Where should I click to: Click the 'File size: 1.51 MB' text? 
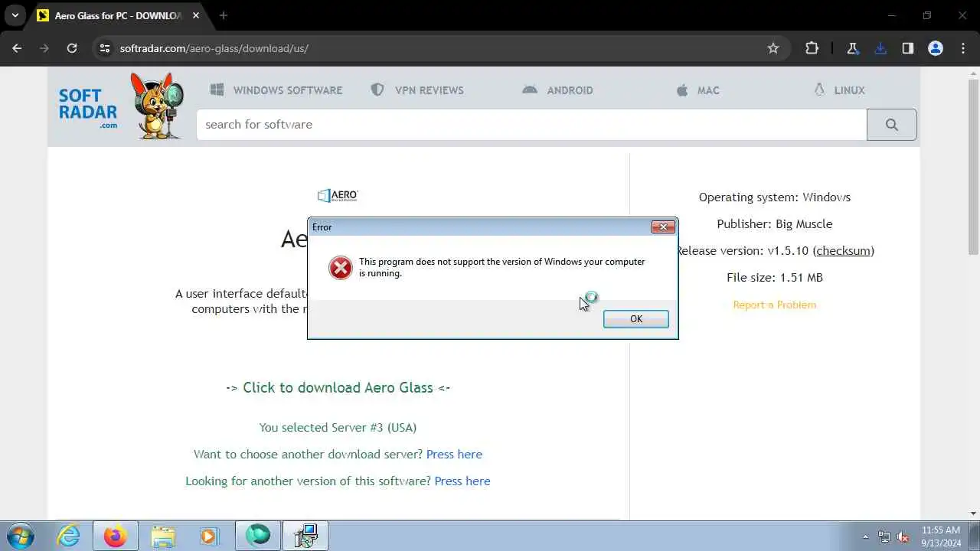click(775, 278)
